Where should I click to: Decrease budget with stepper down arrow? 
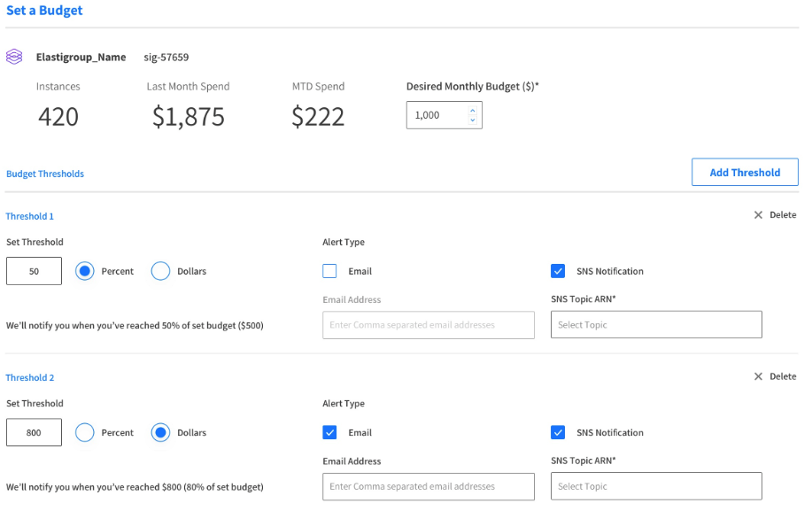[472, 120]
